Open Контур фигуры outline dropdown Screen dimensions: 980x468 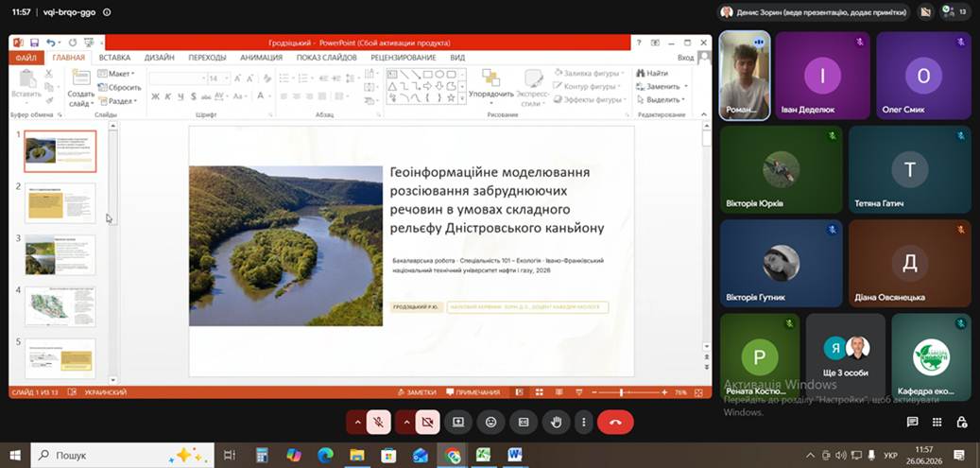pos(588,86)
